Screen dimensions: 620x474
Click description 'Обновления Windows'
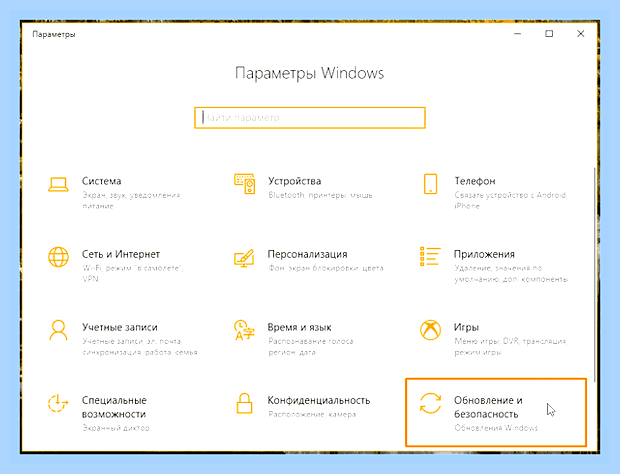[496, 428]
